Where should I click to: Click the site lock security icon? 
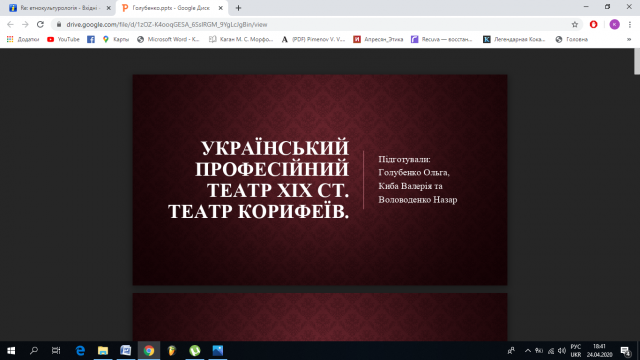point(59,24)
